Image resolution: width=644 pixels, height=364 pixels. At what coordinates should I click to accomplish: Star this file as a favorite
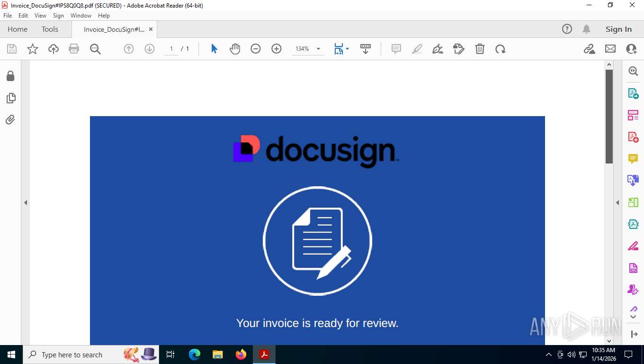[33, 49]
